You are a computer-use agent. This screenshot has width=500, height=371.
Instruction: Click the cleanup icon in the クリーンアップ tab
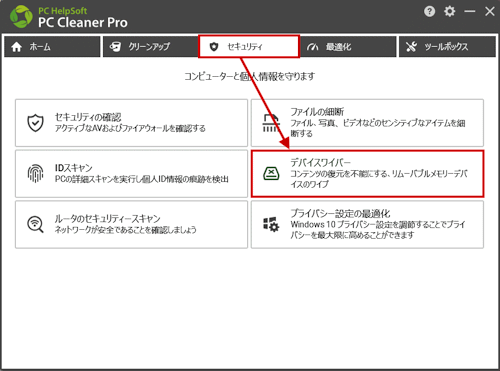(x=115, y=47)
